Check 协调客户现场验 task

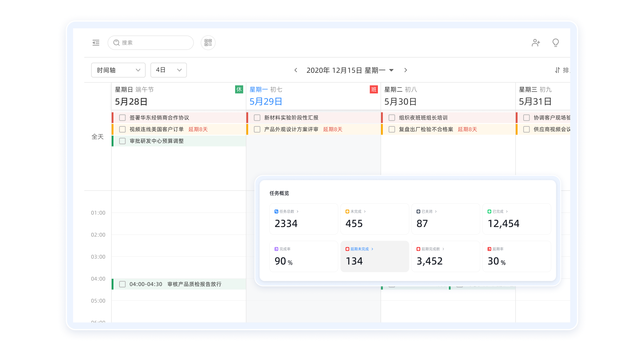click(527, 118)
